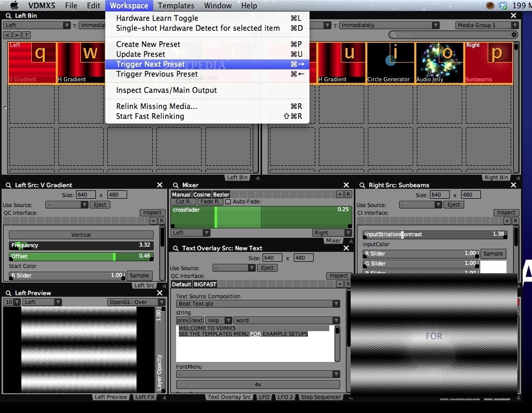Close the Left Src V Gradient panel

click(159, 185)
